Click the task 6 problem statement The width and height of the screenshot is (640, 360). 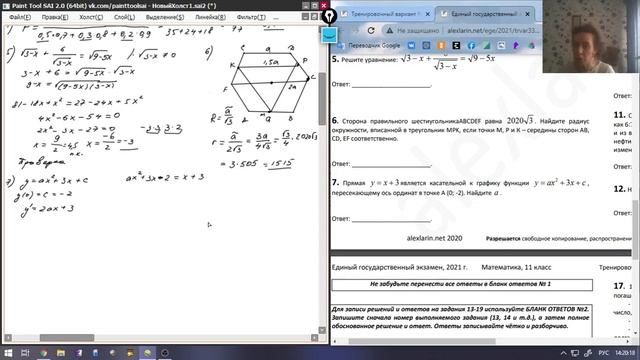click(x=460, y=129)
